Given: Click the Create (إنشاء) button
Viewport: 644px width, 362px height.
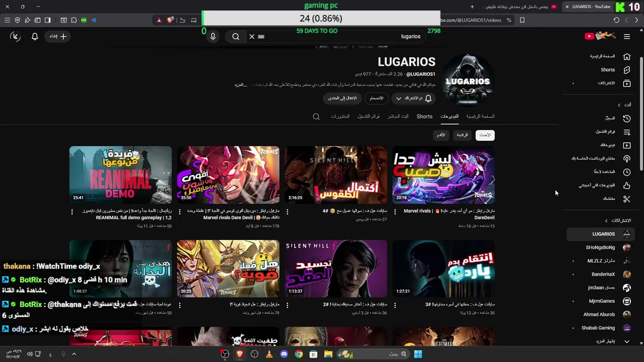Looking at the screenshot, I should [58, 36].
